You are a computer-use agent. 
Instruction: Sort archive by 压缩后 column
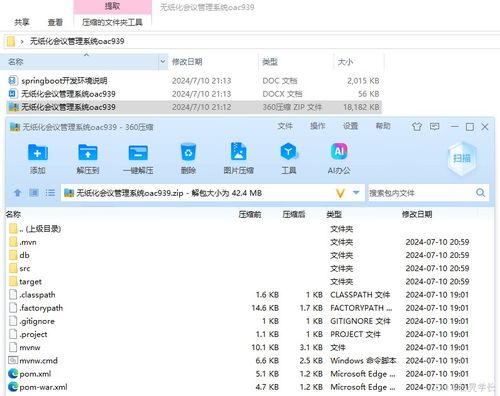[x=294, y=214]
